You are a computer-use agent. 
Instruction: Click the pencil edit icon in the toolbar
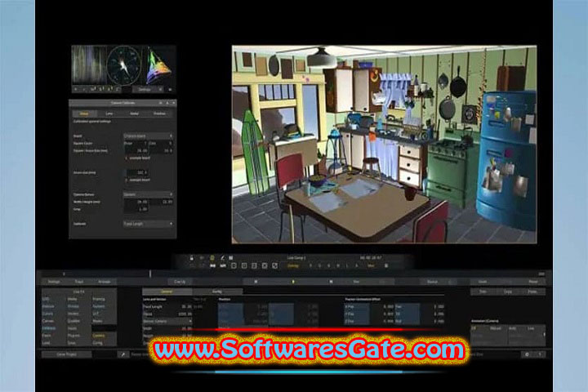[222, 258]
